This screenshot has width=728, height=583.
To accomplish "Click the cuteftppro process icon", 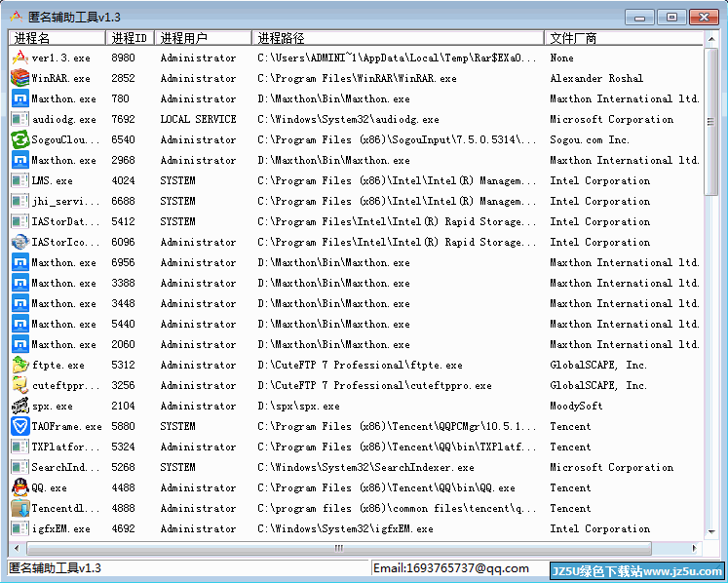I will pyautogui.click(x=19, y=385).
